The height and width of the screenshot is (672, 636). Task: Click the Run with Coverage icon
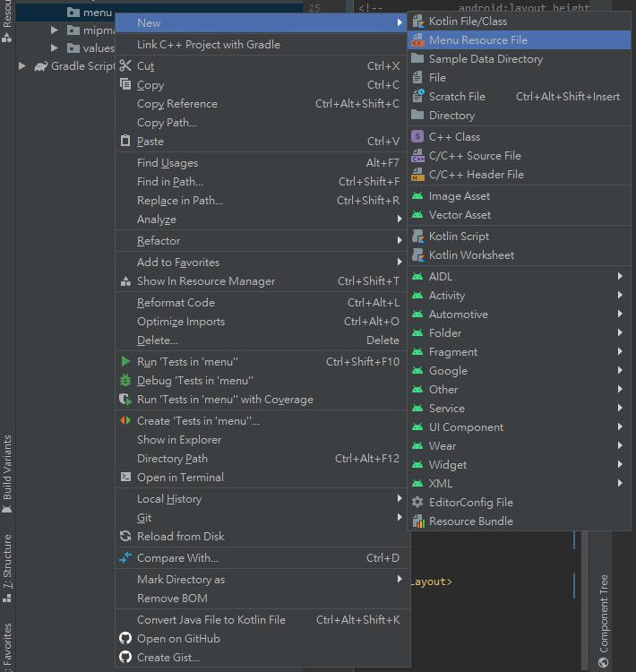pos(125,400)
